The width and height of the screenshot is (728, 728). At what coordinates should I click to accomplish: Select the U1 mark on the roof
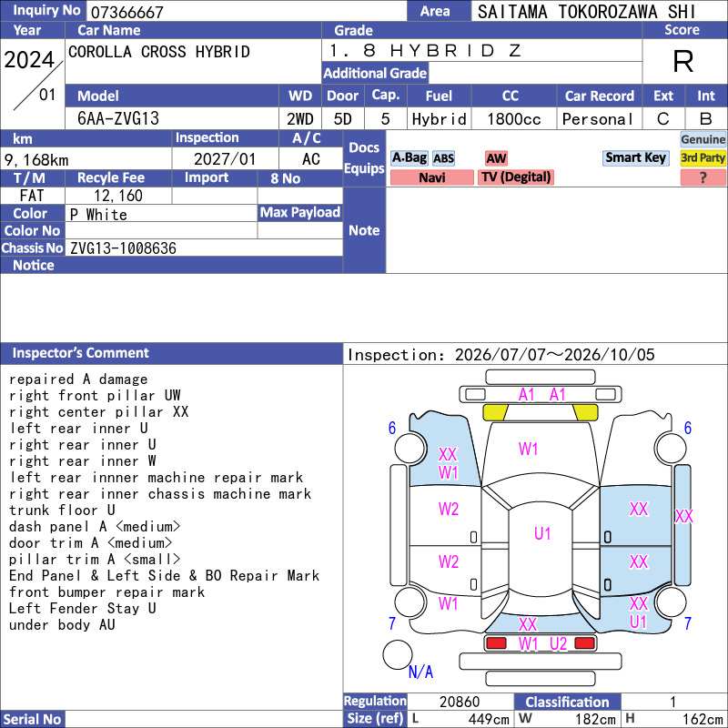pos(542,533)
